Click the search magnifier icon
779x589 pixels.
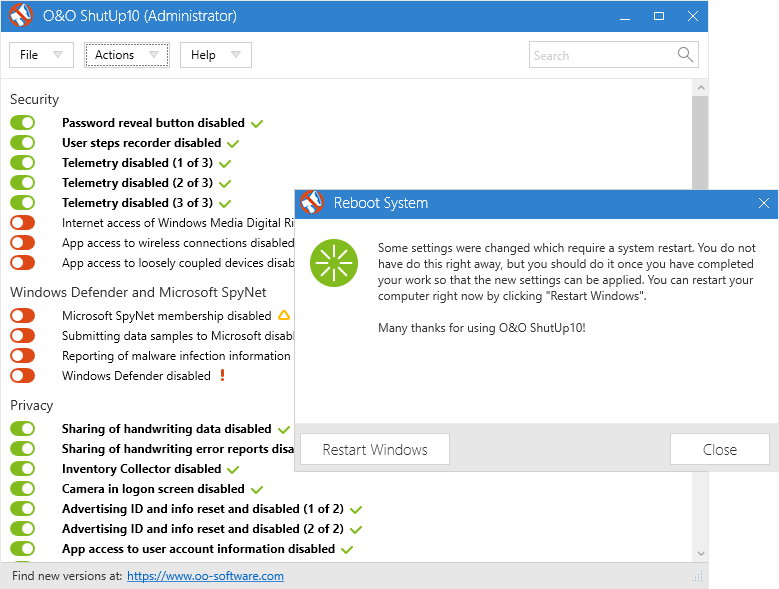coord(685,55)
